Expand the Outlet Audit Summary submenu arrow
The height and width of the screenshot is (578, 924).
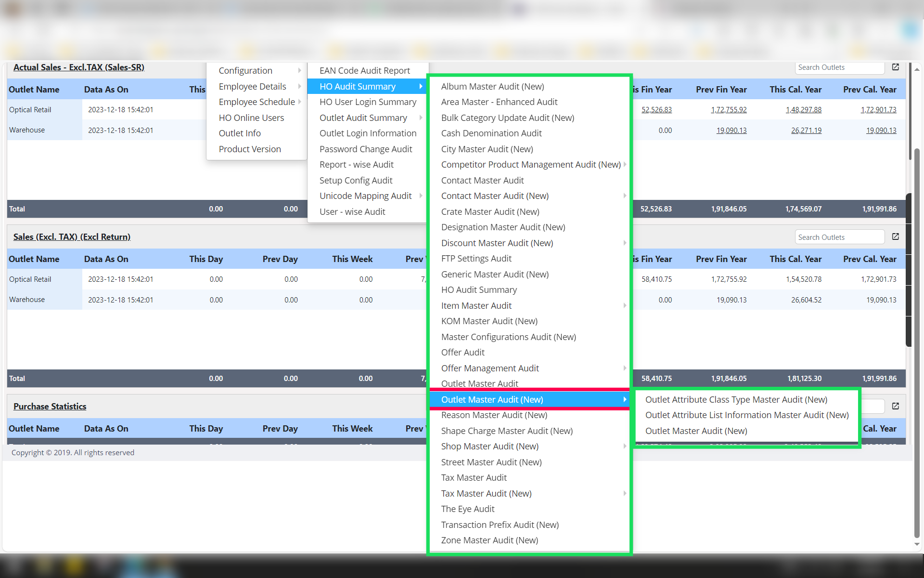pos(421,118)
